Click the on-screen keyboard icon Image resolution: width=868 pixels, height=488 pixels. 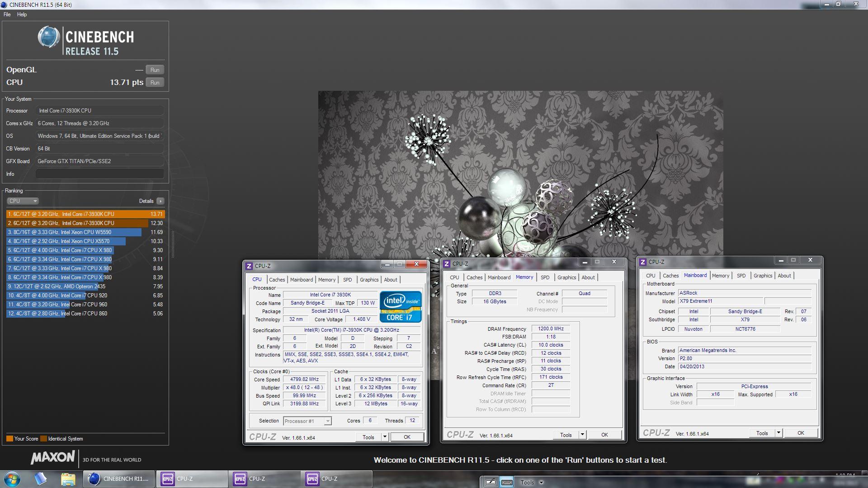pos(507,482)
